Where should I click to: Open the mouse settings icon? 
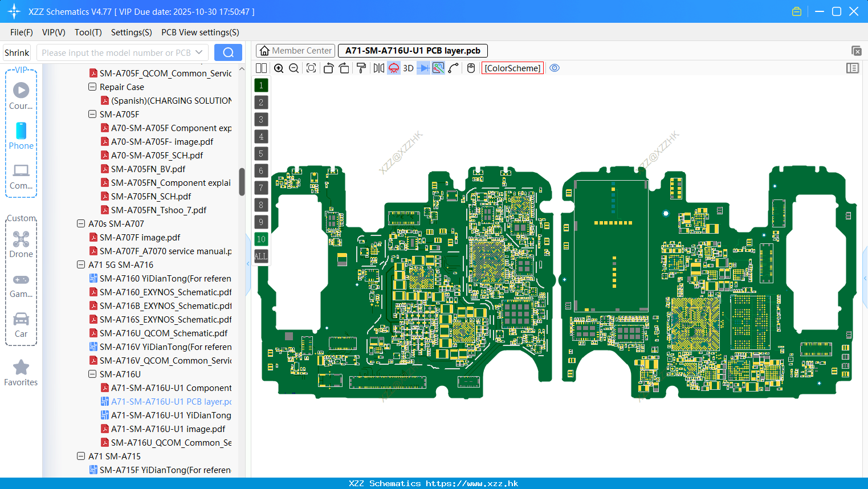pos(471,68)
